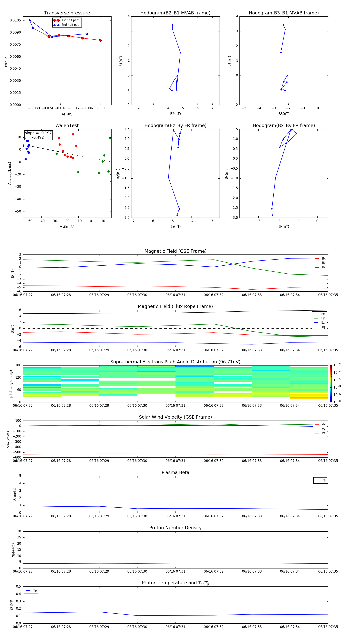351x644 pixels.
Task: Click the "By'" Flux Rope legend entry
Action: [x=320, y=318]
